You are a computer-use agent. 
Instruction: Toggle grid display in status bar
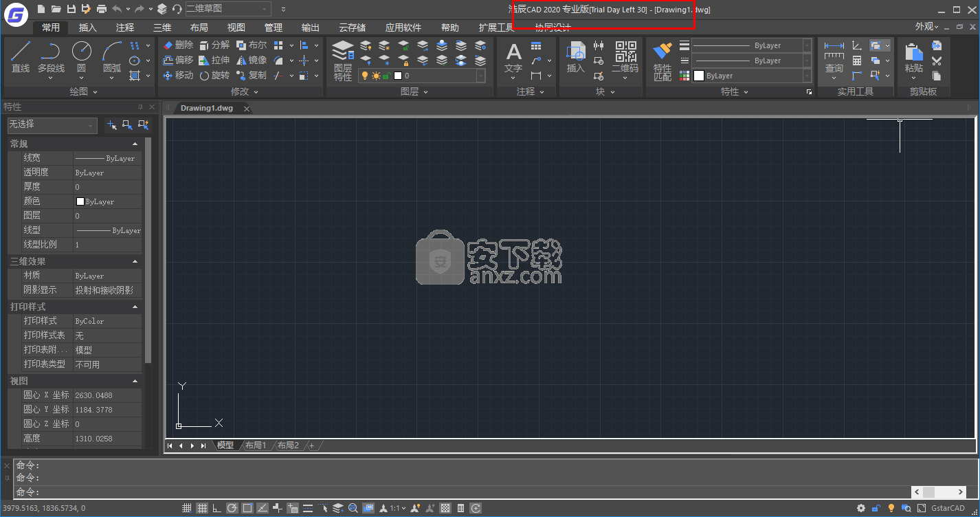(202, 508)
